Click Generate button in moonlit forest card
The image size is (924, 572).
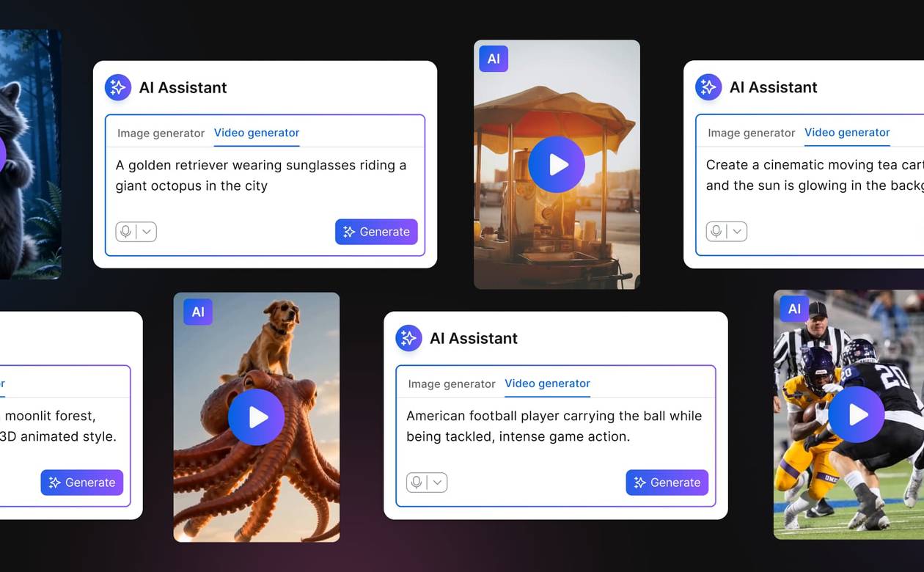point(82,483)
